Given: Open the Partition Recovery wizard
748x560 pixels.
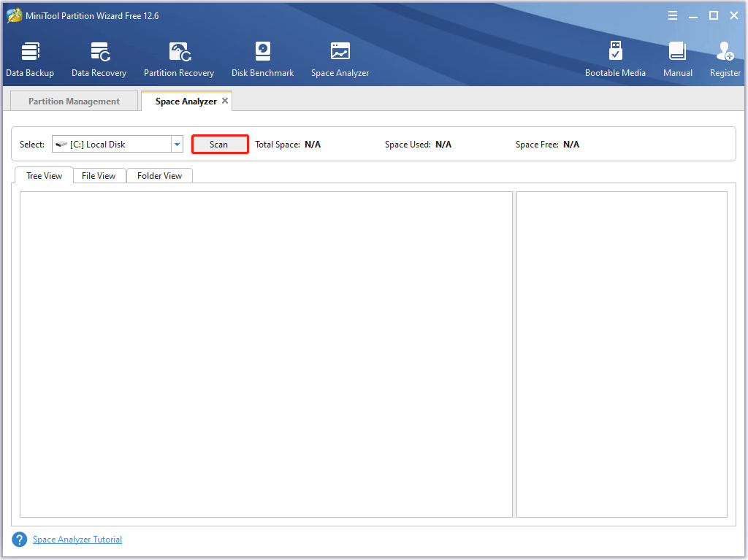Looking at the screenshot, I should click(179, 60).
